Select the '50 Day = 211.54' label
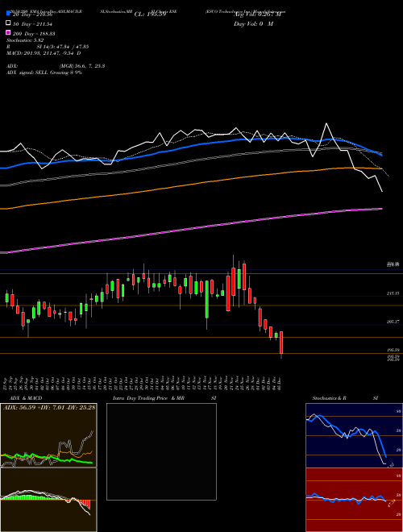 pos(33,24)
